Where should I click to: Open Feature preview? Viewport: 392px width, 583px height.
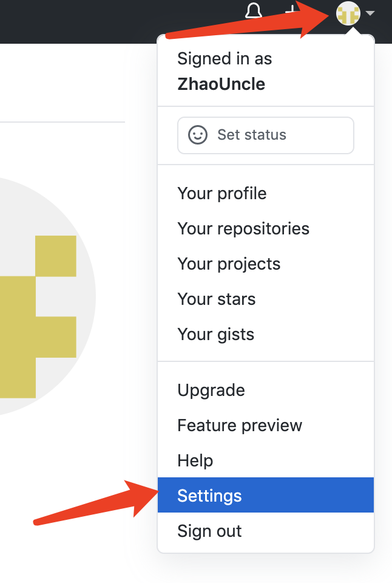(239, 426)
